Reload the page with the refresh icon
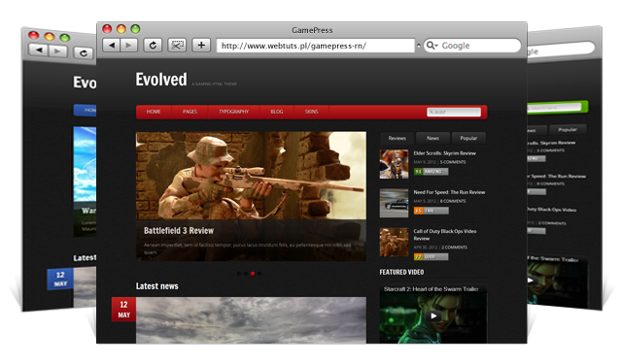Screen dimensions: 622x364 [x=153, y=46]
